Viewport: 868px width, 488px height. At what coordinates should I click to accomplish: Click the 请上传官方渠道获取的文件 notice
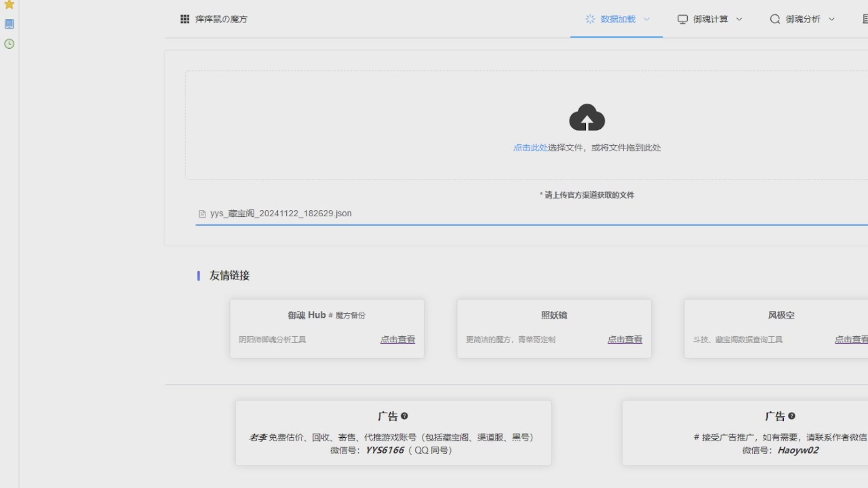click(x=587, y=195)
